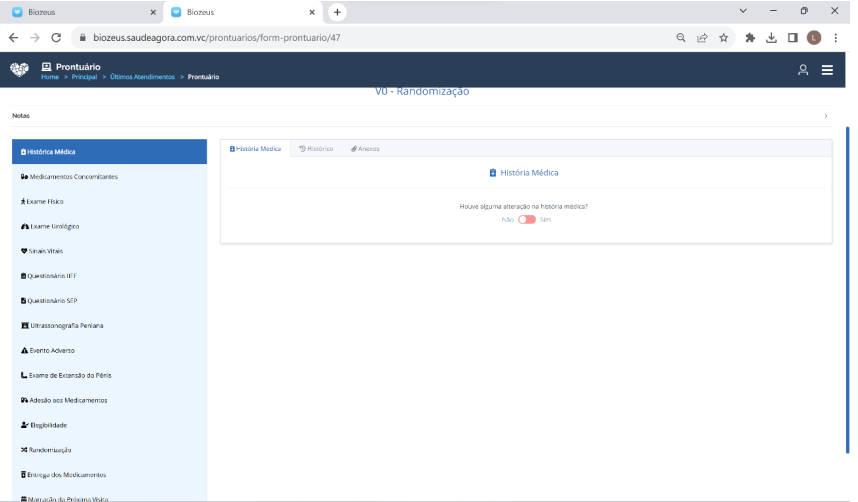Go to Principal breadcrumb link
Screen dimensions: 858x502
(84, 77)
